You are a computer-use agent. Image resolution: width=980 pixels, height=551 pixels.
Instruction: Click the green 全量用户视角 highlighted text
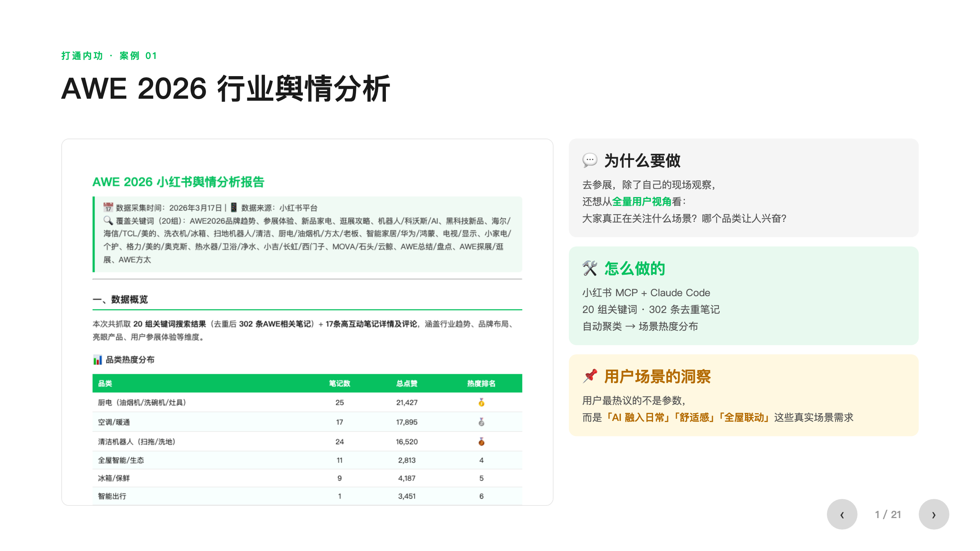click(642, 202)
